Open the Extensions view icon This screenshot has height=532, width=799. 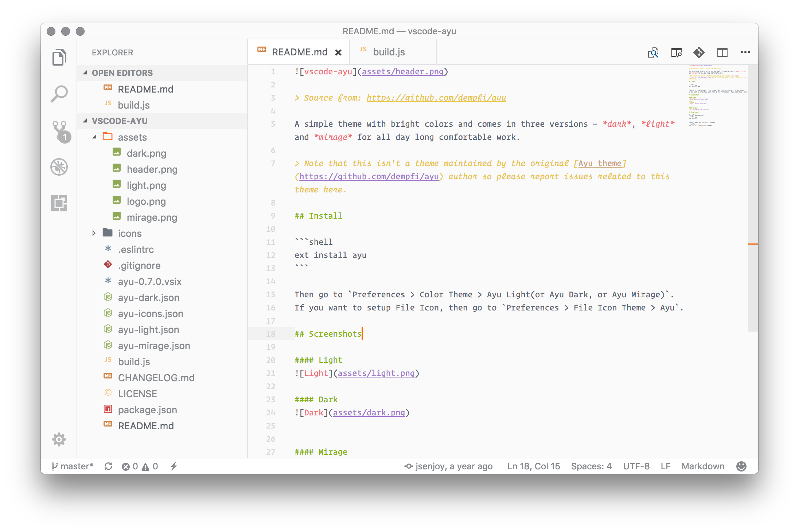(x=59, y=203)
